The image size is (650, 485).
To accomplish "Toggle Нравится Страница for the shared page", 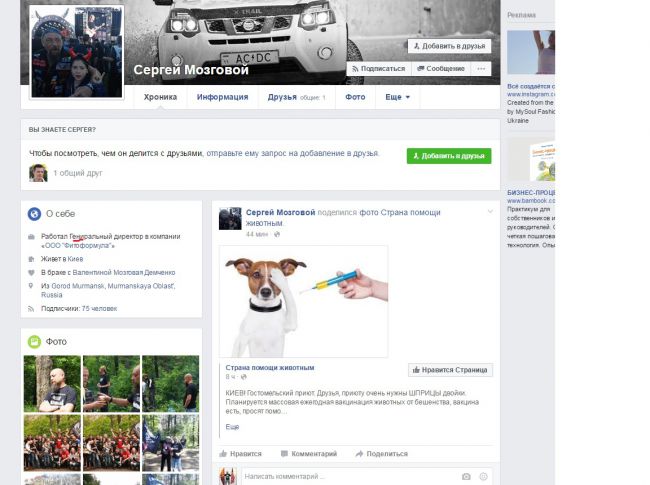I will click(450, 369).
